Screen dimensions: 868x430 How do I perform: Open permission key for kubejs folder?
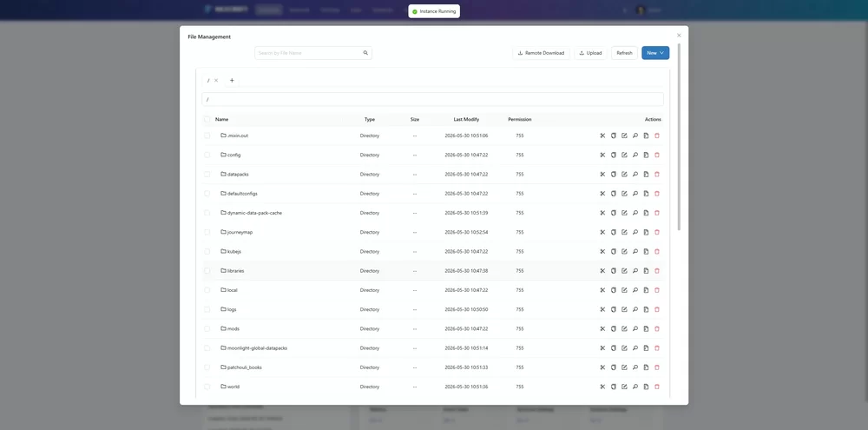pyautogui.click(x=635, y=252)
